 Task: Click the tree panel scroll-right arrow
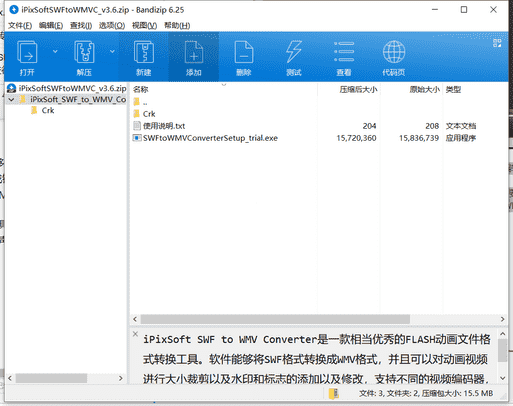121,378
